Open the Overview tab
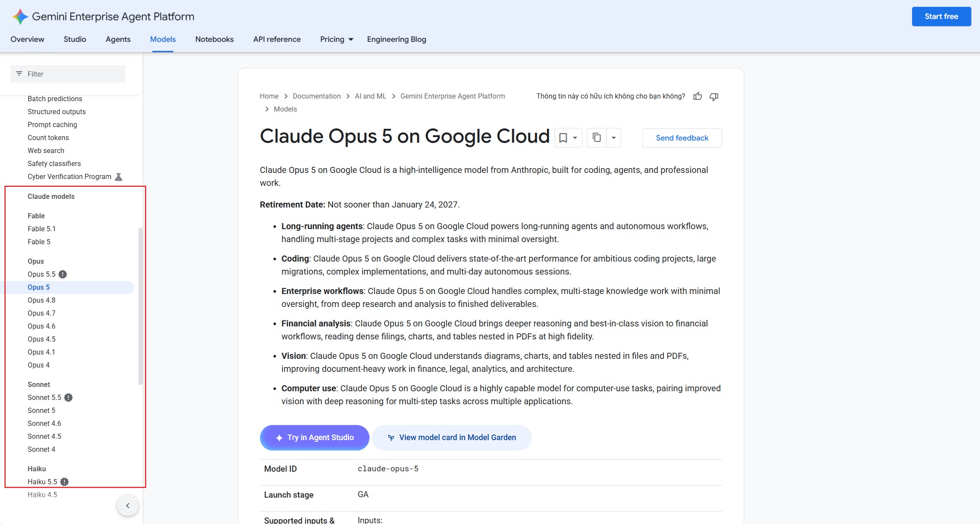 27,39
